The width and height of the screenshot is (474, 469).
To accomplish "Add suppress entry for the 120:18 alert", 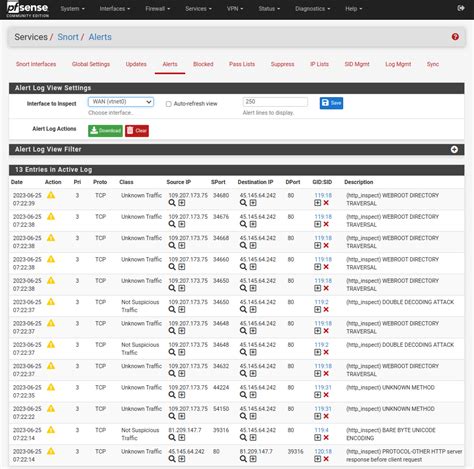I will tap(317, 459).
